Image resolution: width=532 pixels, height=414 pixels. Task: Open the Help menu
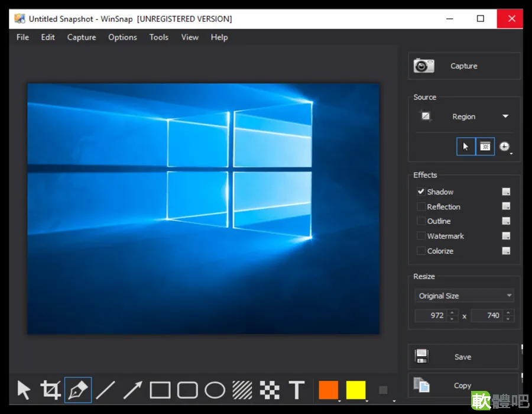[x=219, y=37]
